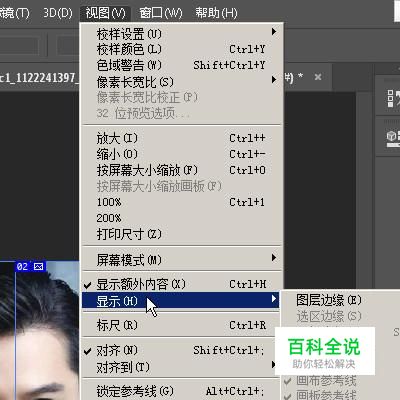Image resolution: width=400 pixels, height=400 pixels.
Task: Click the slice 02 image badge icon
Action: (39, 266)
